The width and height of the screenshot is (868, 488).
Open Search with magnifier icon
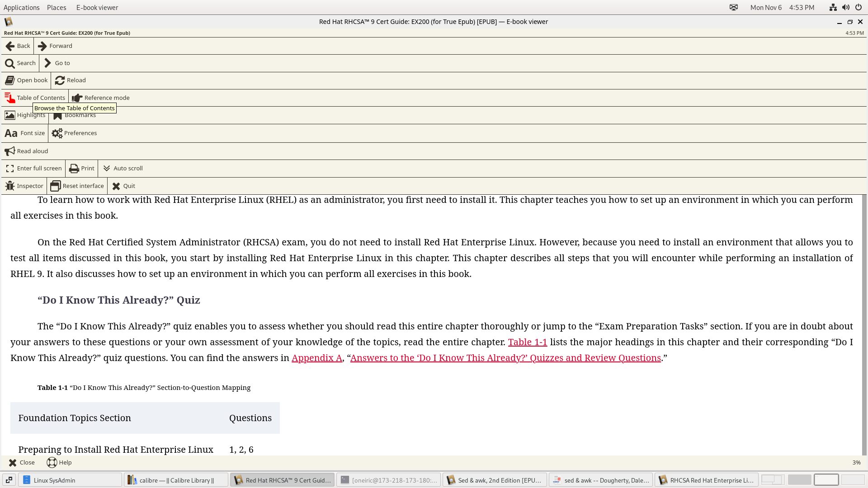click(10, 63)
